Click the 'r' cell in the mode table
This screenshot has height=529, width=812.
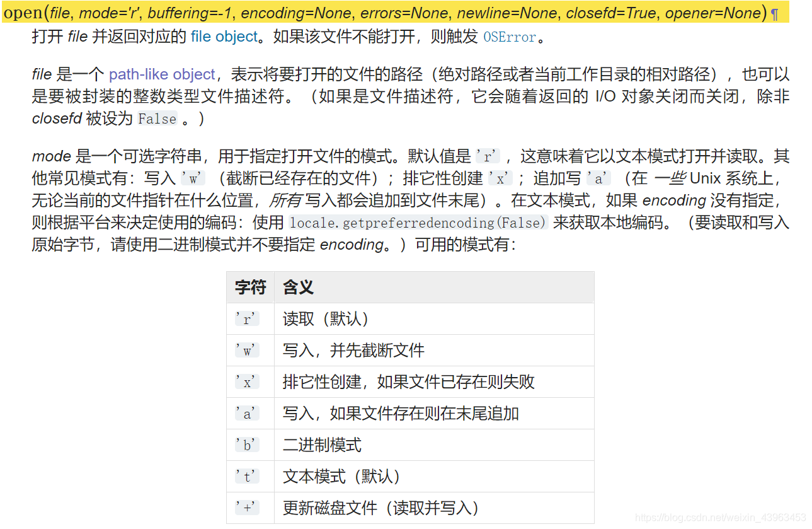tap(251, 319)
